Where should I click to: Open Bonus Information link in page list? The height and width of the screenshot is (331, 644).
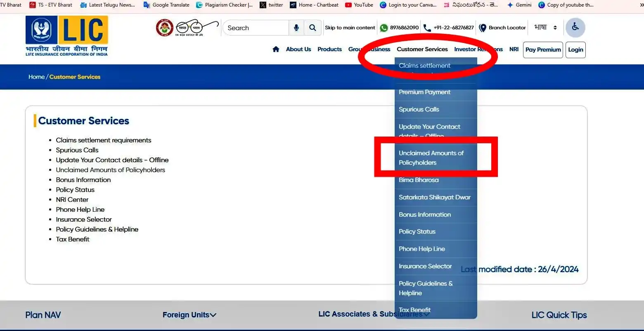pos(83,180)
